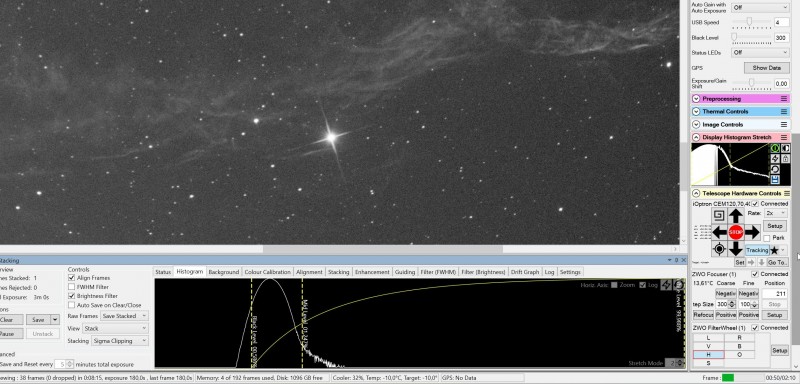Open Auto Gain with Auto Exposure dropdown
This screenshot has width=800, height=384.
(760, 8)
